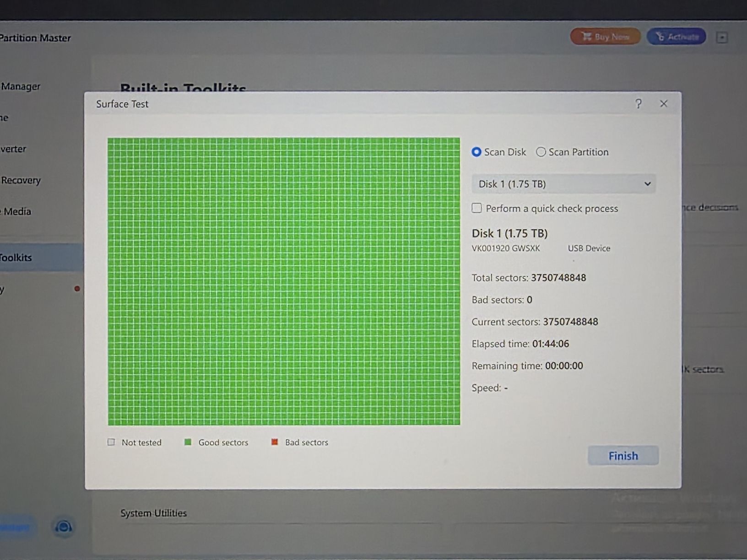The height and width of the screenshot is (560, 747).
Task: Click the round support icon at bottom left
Action: 64,527
